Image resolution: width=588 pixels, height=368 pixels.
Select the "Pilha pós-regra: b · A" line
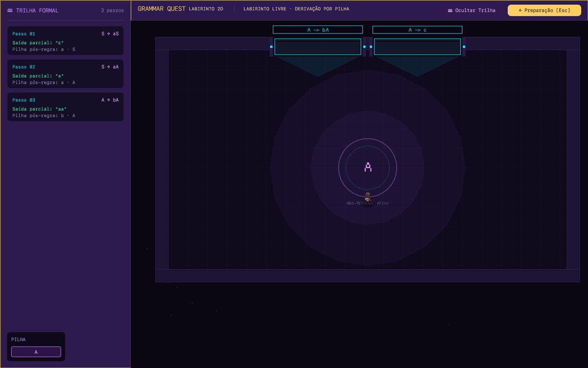(x=44, y=115)
